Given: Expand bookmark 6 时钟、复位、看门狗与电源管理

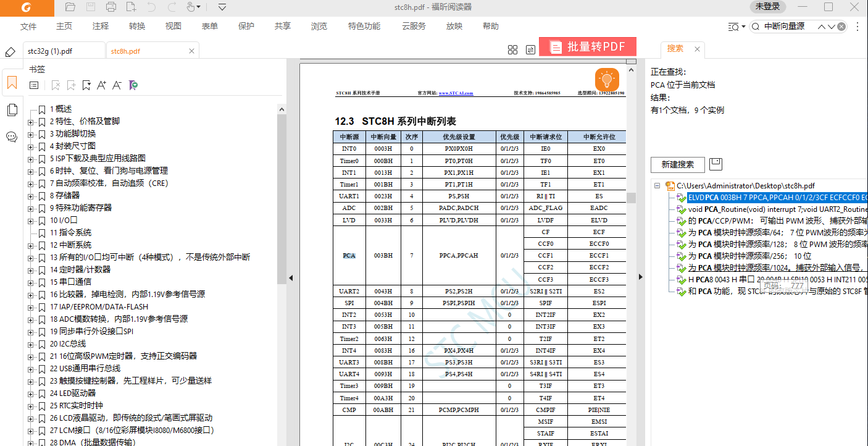Looking at the screenshot, I should (30, 171).
